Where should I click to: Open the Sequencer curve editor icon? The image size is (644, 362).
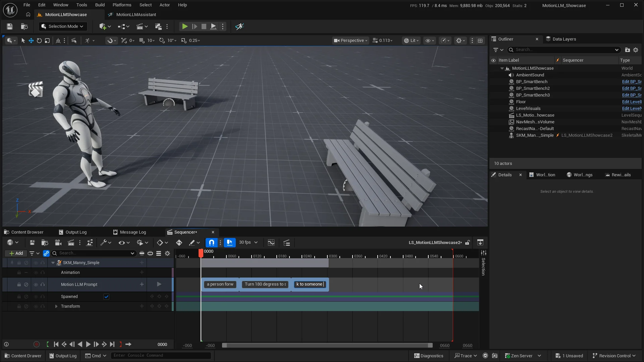coord(271,243)
